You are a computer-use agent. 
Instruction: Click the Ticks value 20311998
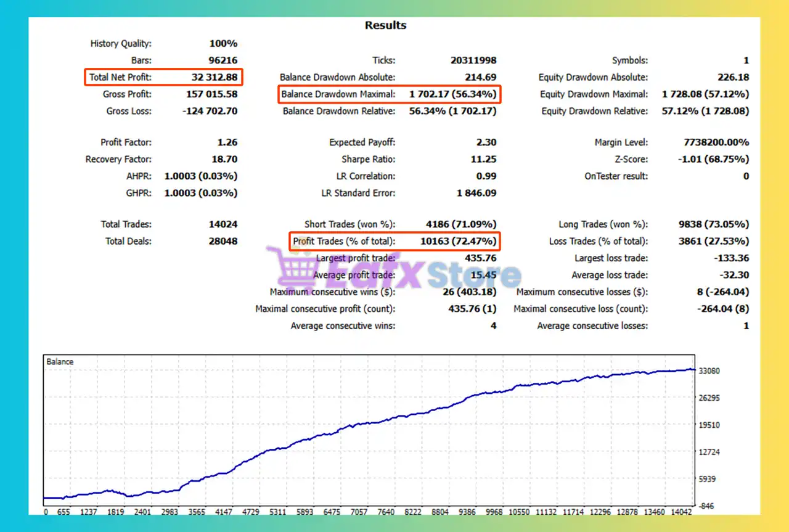473,60
